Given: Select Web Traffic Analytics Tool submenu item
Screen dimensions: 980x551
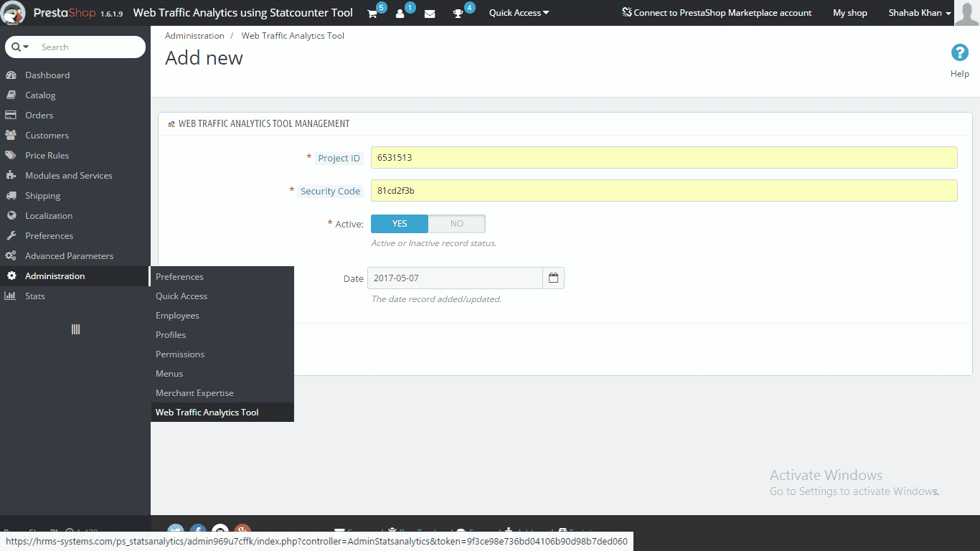Looking at the screenshot, I should 207,413.
